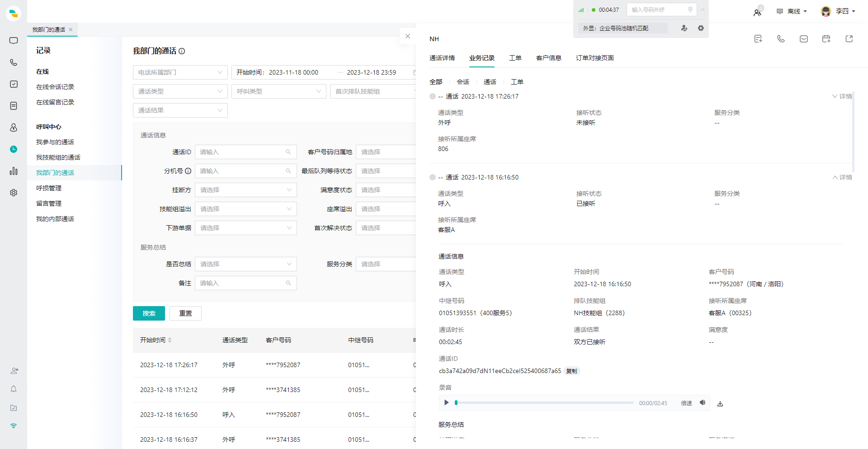The image size is (868, 449).
Task: Open the 是否总结 dropdown
Action: 246,264
